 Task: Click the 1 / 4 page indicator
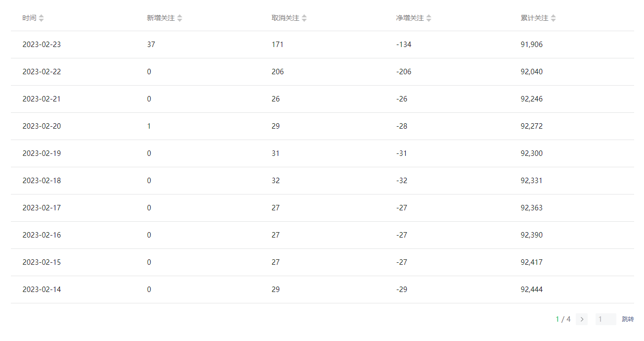tap(563, 319)
